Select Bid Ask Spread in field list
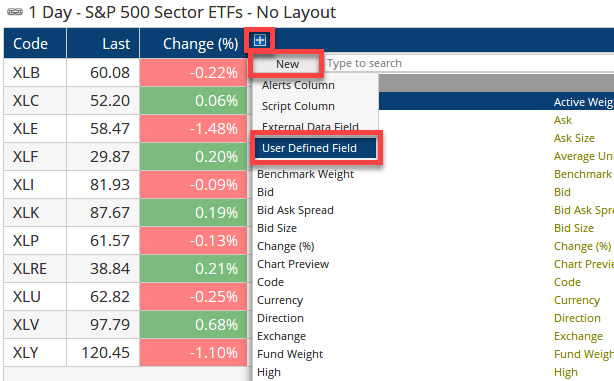Image resolution: width=614 pixels, height=381 pixels. [295, 210]
